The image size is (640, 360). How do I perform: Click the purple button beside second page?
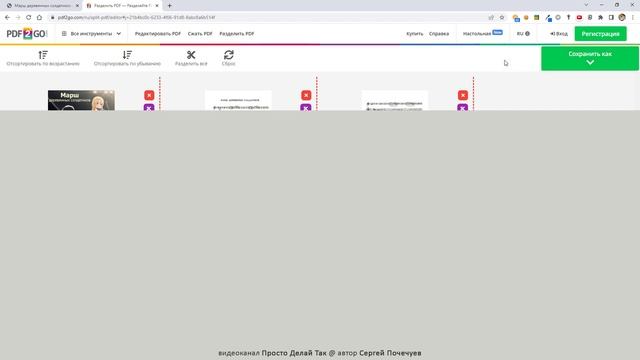[x=306, y=107]
